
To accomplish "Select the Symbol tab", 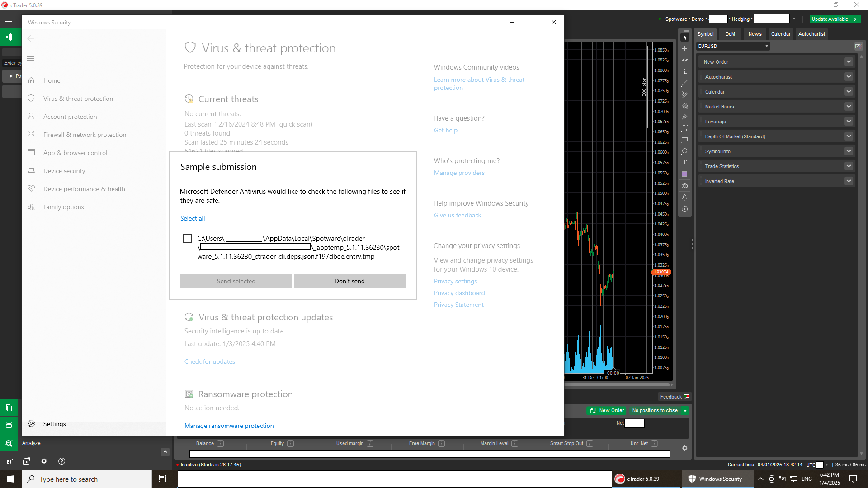I will 705,34.
